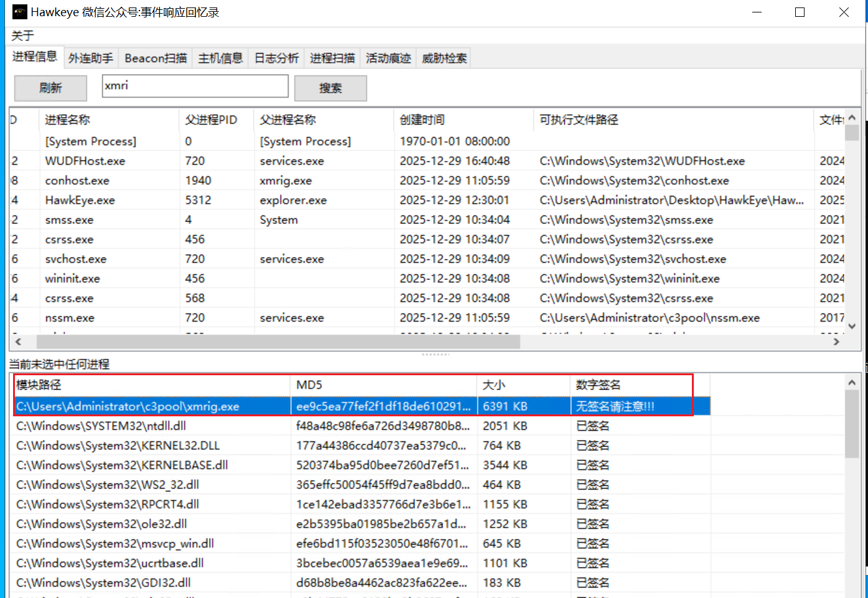Switch to the 外连助手 tab
This screenshot has height=598, width=868.
click(91, 58)
